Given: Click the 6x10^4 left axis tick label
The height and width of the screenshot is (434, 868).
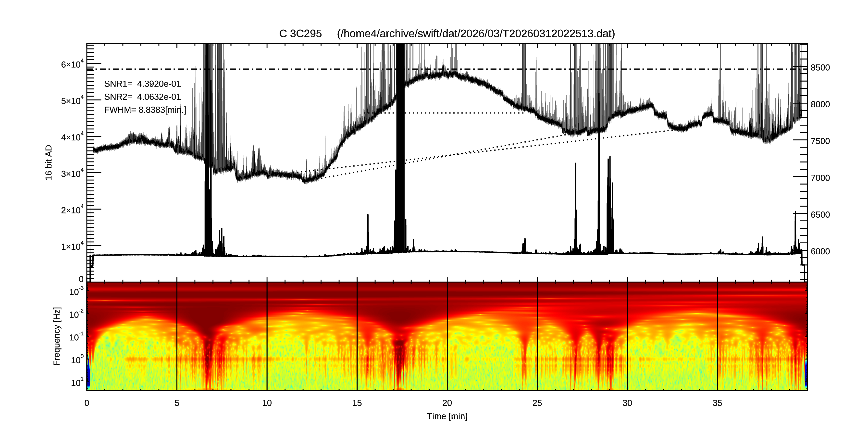Looking at the screenshot, I should [x=72, y=64].
